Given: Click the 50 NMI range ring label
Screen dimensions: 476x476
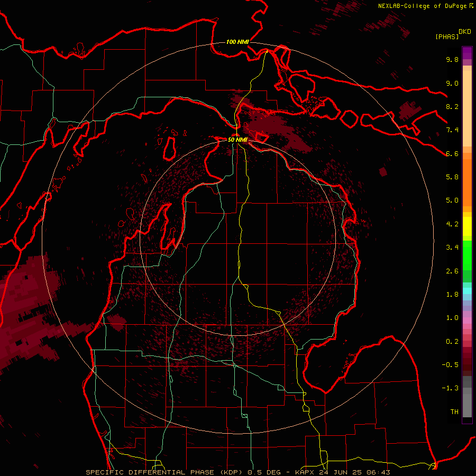Looking at the screenshot, I should (x=237, y=140).
